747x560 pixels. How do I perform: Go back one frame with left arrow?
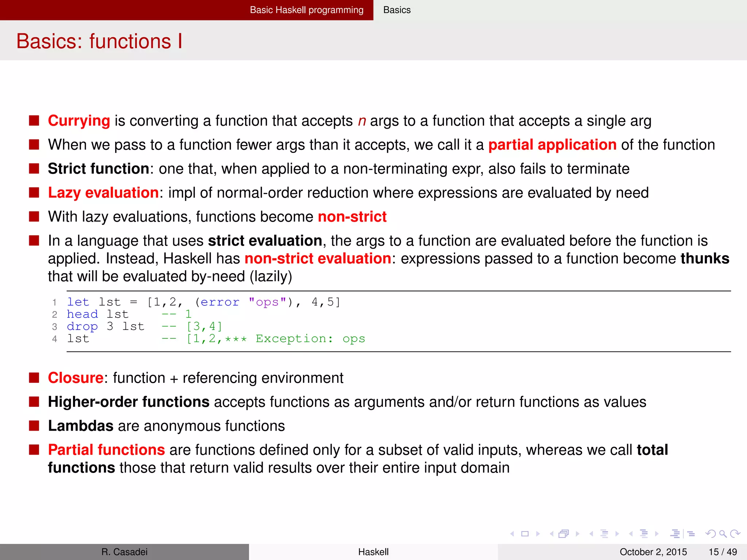tap(551, 534)
